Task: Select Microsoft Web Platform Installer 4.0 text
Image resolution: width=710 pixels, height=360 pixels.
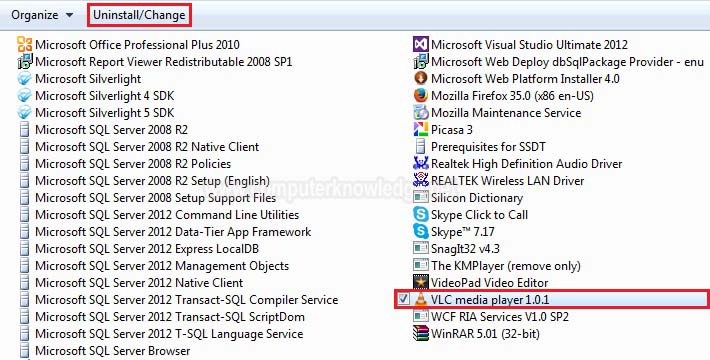Action: point(525,79)
